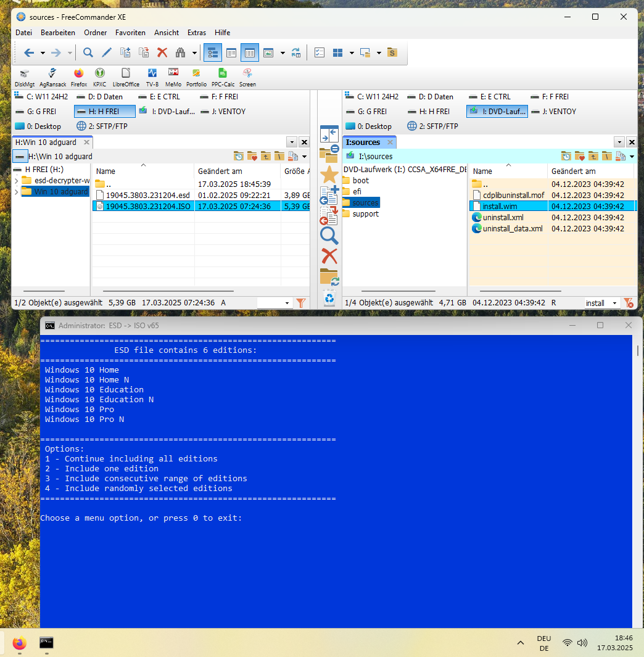Screen dimensions: 644x657
Task: Click the edit pencil toolbar icon
Action: (x=107, y=53)
